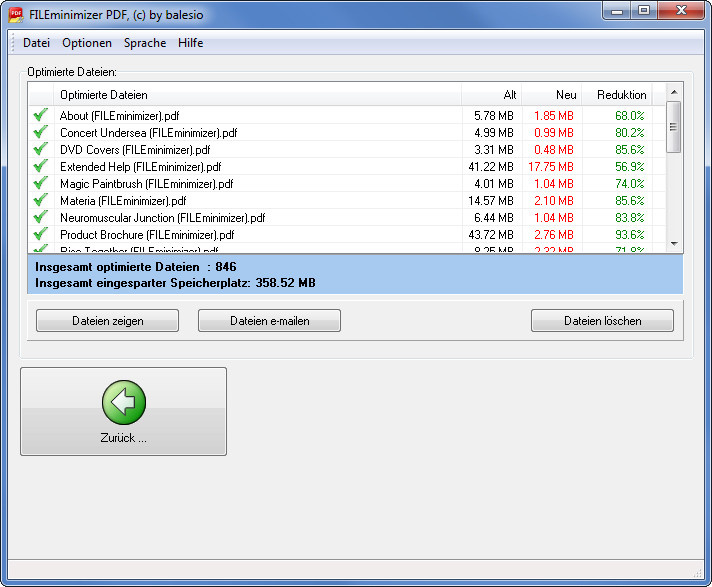Sort by Optimierte Dateien column header
This screenshot has height=587, width=712.
pyautogui.click(x=257, y=95)
